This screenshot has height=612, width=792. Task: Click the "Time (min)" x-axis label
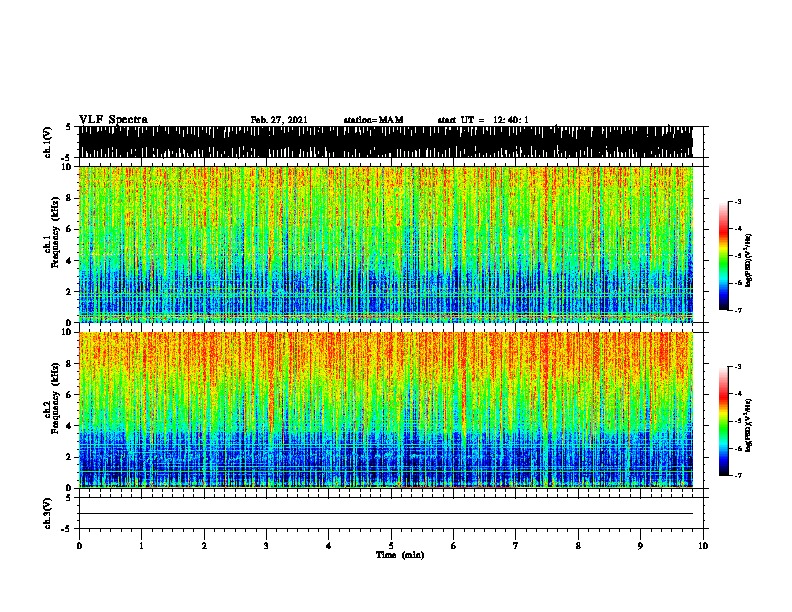(400, 555)
